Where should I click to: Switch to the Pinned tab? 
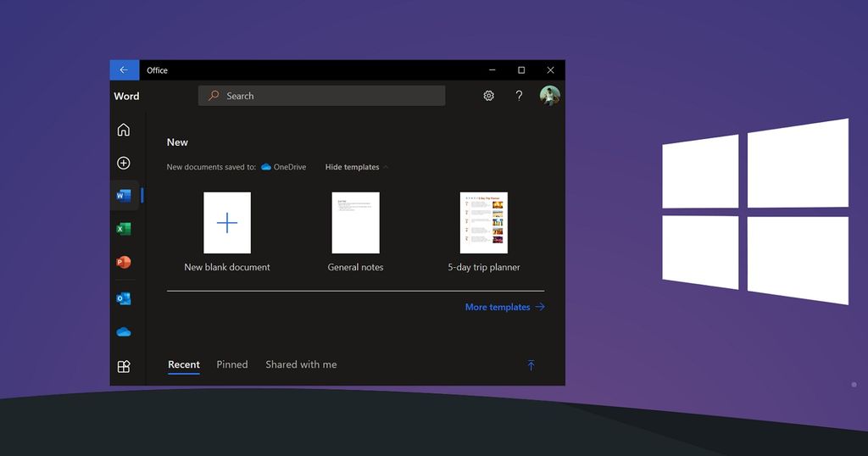point(231,364)
